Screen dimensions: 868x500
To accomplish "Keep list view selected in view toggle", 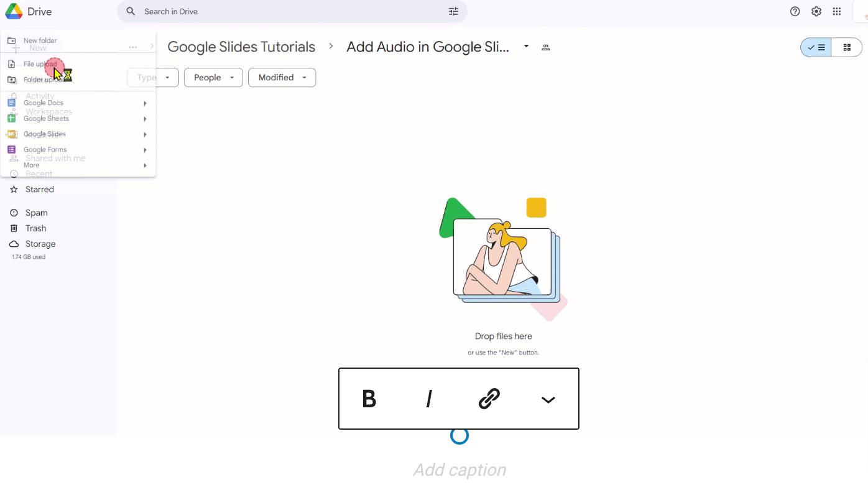I will point(815,47).
